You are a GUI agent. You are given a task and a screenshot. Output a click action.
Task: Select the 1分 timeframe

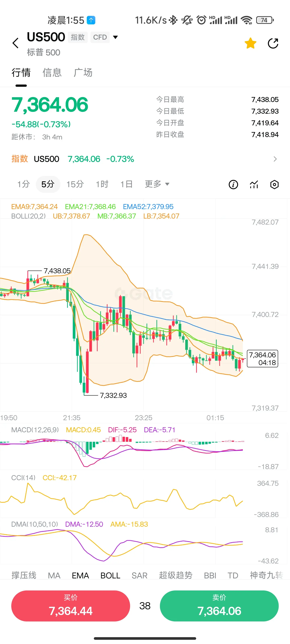click(x=24, y=184)
